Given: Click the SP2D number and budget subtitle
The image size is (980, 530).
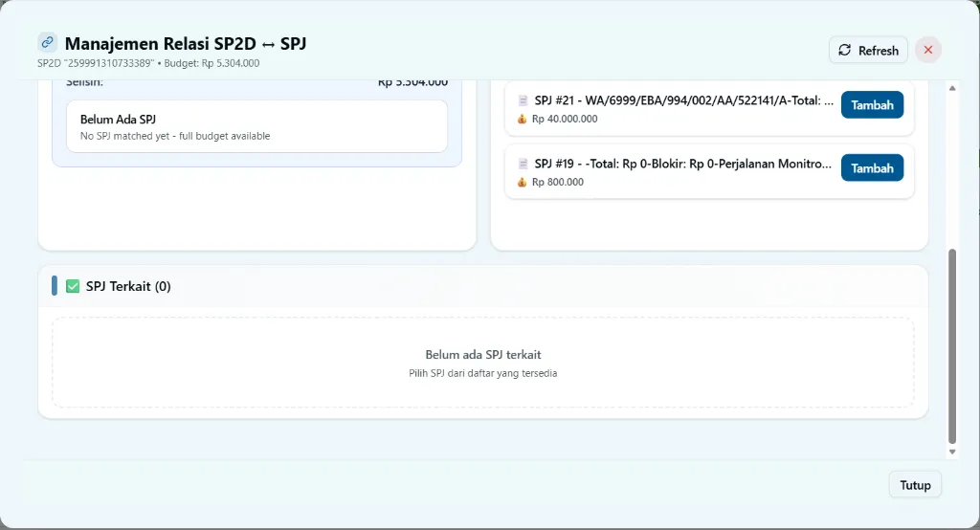Looking at the screenshot, I should (x=148, y=63).
